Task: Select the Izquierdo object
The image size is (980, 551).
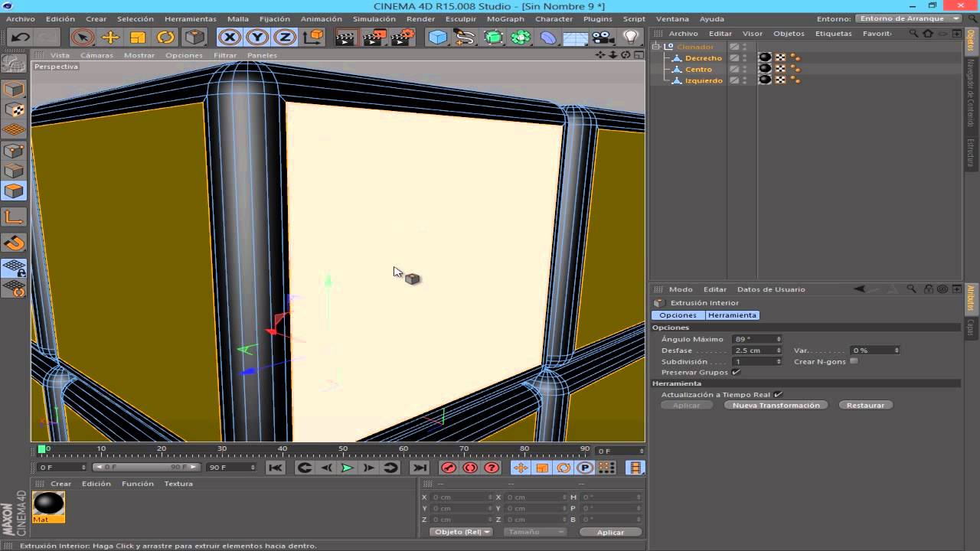Action: (704, 80)
